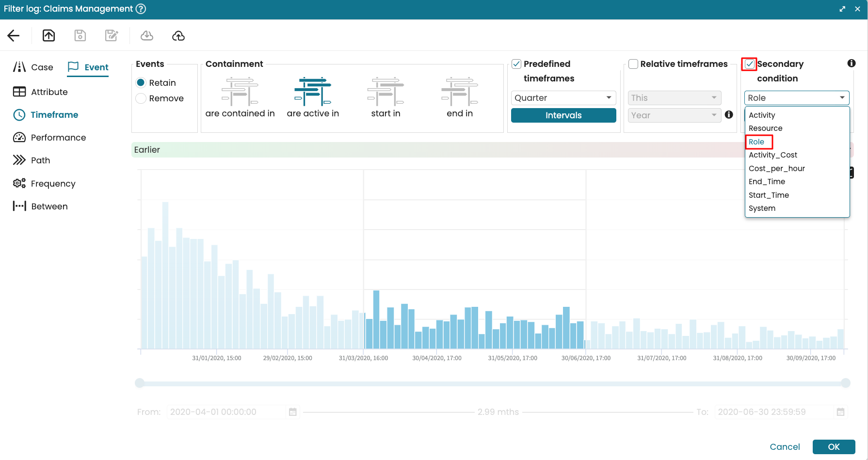Image resolution: width=868 pixels, height=460 pixels.
Task: Switch to the Case tab
Action: 33,67
